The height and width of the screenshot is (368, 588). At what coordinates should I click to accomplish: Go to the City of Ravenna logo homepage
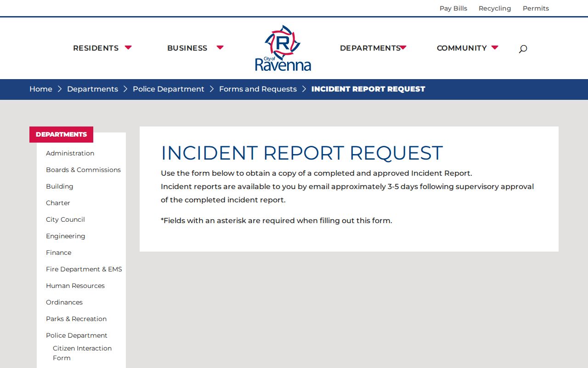[283, 48]
